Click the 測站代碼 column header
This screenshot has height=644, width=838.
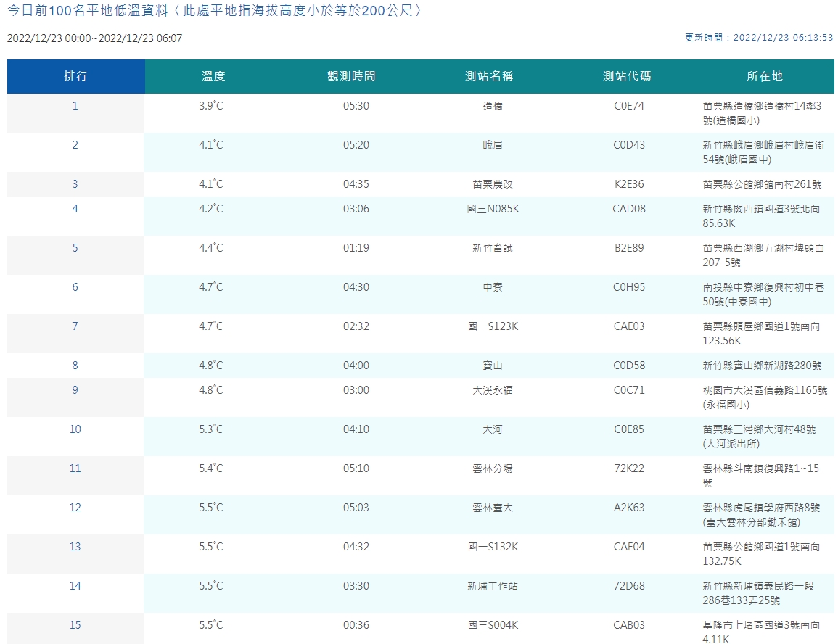point(627,76)
